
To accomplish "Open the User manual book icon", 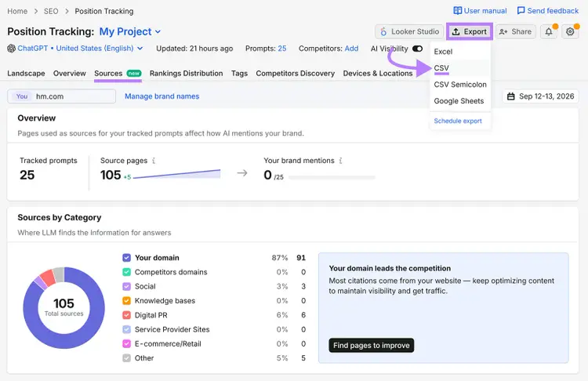I will [457, 10].
